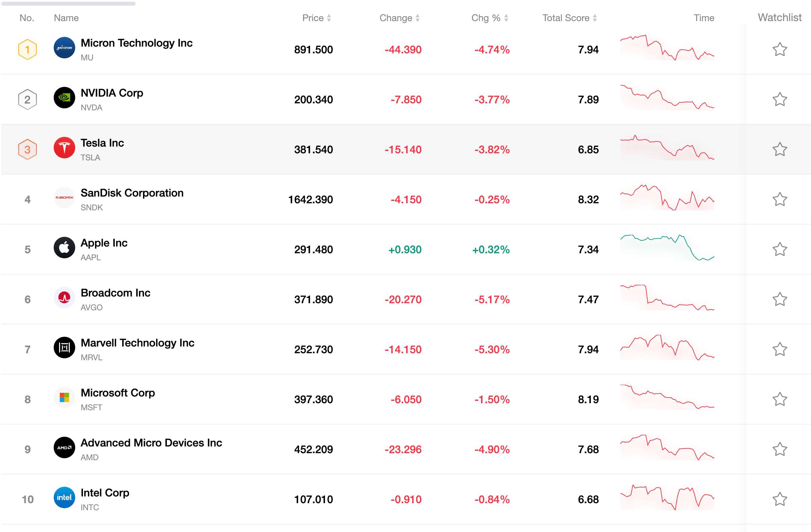The image size is (811, 532).
Task: View the AMD sparkline chart
Action: tap(667, 447)
